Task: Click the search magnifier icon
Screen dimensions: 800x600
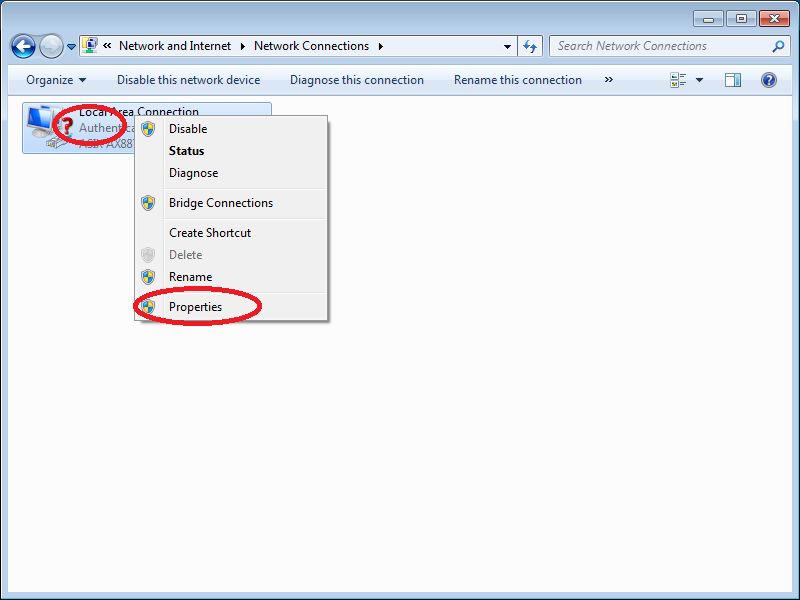Action: pyautogui.click(x=778, y=46)
